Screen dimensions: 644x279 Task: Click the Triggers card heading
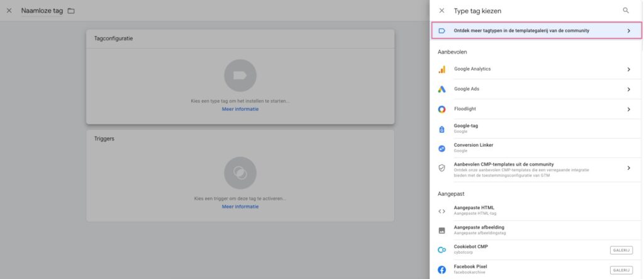tap(104, 139)
